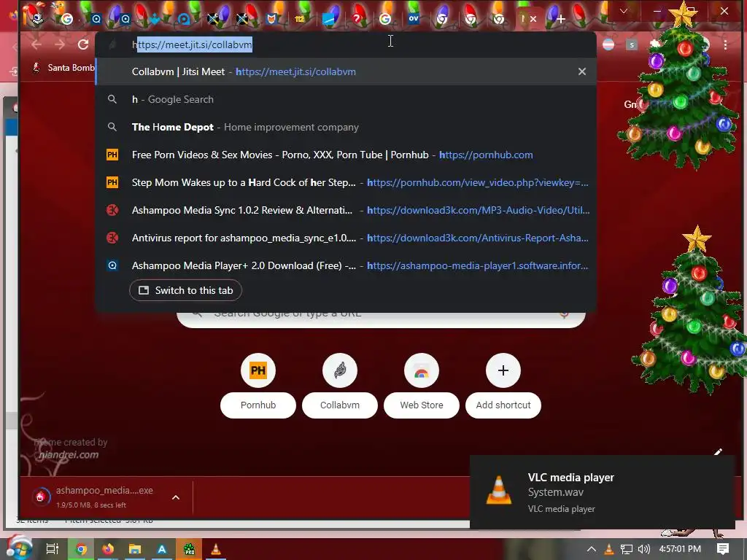The width and height of the screenshot is (747, 560).
Task: Open the volume speaker tray icon
Action: coord(644,549)
